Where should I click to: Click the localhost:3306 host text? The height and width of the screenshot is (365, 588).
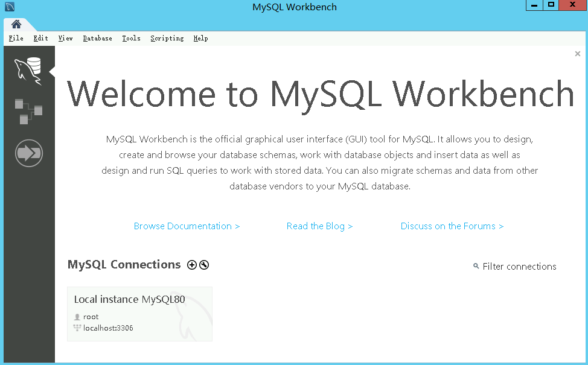click(108, 328)
